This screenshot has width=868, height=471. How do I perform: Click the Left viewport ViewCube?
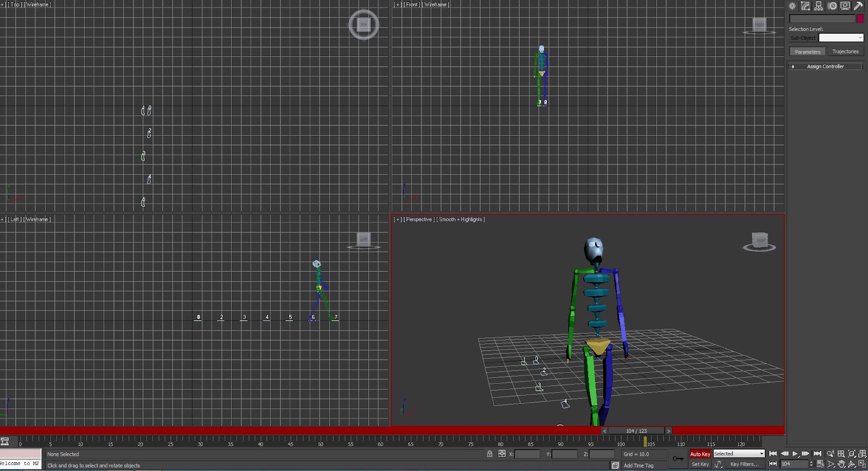pos(363,239)
